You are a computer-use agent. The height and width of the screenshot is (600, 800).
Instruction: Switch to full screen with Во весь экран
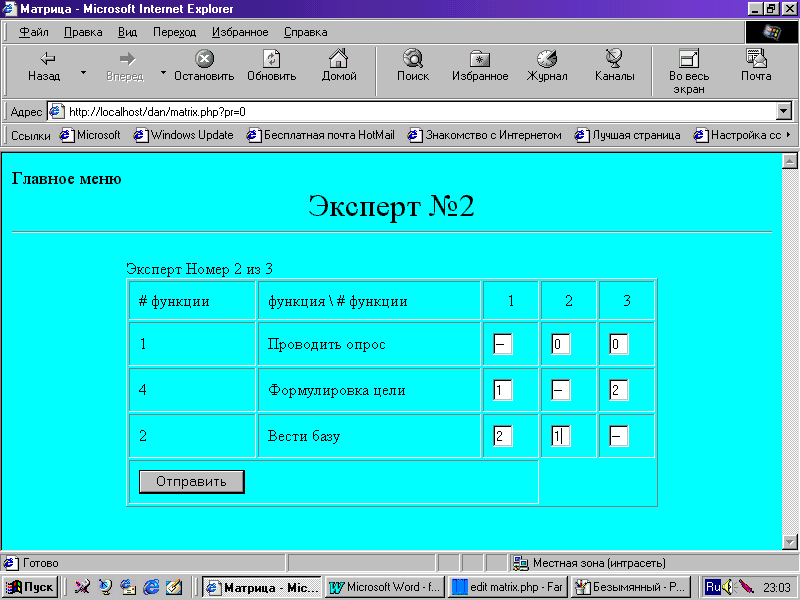tap(689, 71)
